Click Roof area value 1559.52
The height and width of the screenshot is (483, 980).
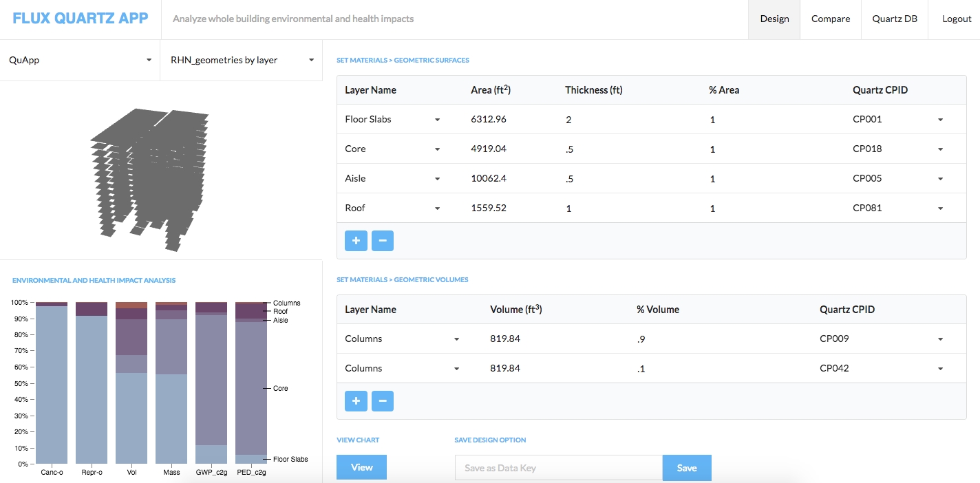click(489, 208)
